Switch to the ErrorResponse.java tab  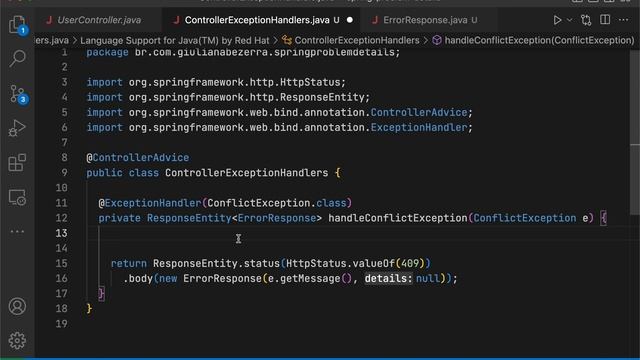[430, 20]
